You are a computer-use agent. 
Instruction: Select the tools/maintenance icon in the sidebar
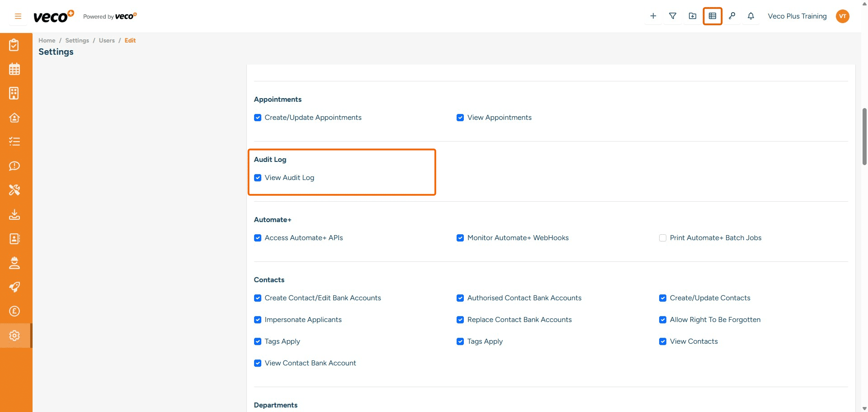pyautogui.click(x=14, y=190)
